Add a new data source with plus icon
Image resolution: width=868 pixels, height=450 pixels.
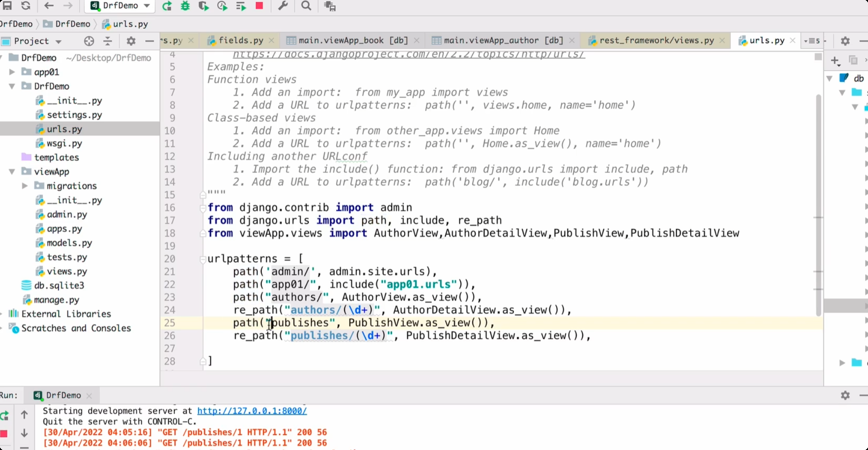pyautogui.click(x=835, y=60)
